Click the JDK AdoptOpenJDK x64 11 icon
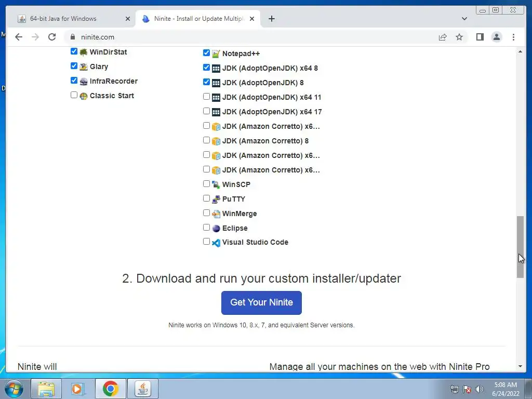The image size is (532, 399). [x=216, y=97]
